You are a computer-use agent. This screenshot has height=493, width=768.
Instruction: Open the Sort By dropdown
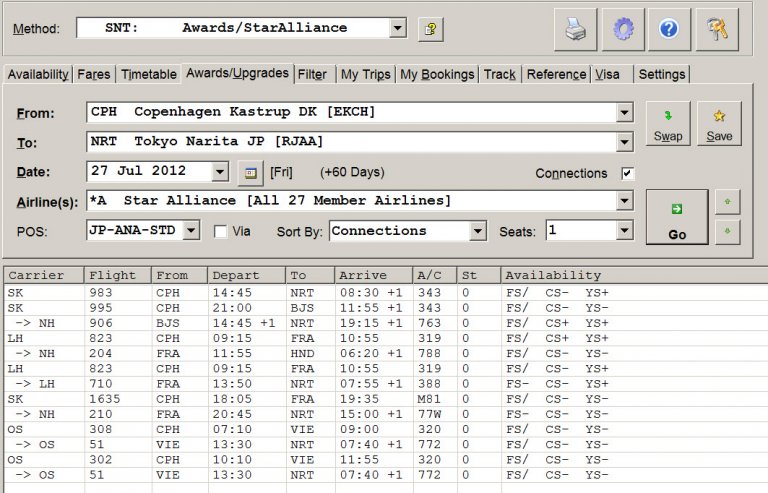tap(477, 231)
